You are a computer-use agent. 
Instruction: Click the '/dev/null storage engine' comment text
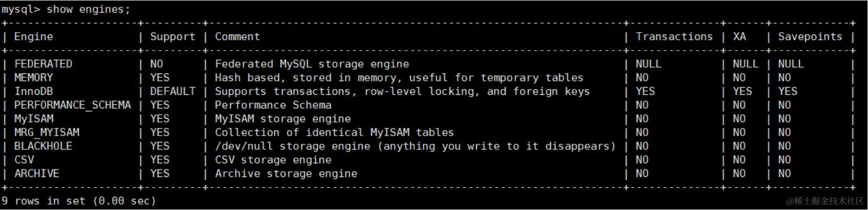point(293,146)
